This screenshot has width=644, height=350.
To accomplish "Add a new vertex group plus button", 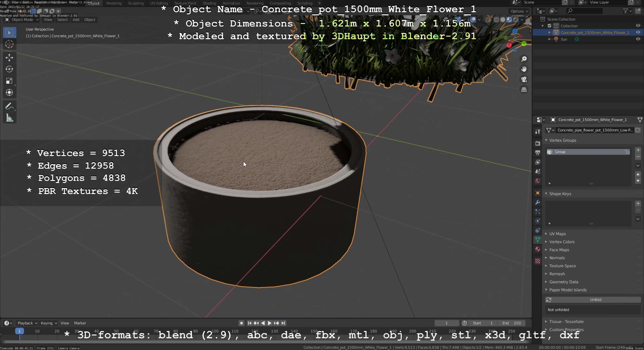I will (x=638, y=150).
